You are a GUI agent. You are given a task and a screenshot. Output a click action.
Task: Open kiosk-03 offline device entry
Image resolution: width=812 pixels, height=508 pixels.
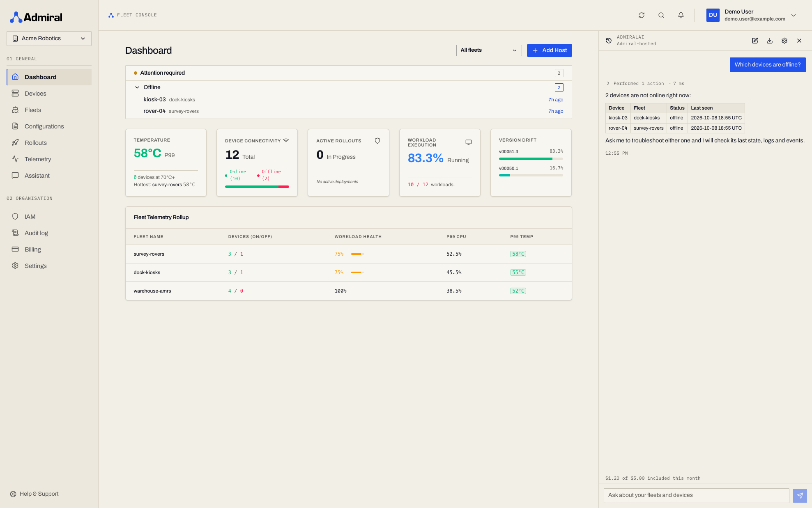(348, 100)
